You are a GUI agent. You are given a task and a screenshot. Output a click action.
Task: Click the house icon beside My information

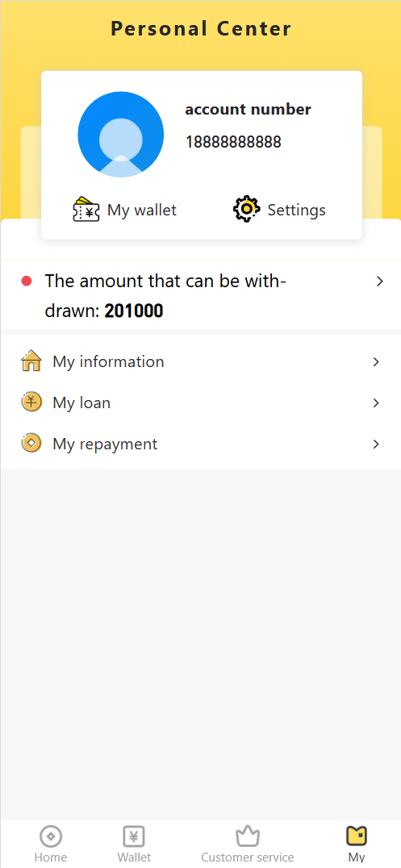pyautogui.click(x=31, y=361)
